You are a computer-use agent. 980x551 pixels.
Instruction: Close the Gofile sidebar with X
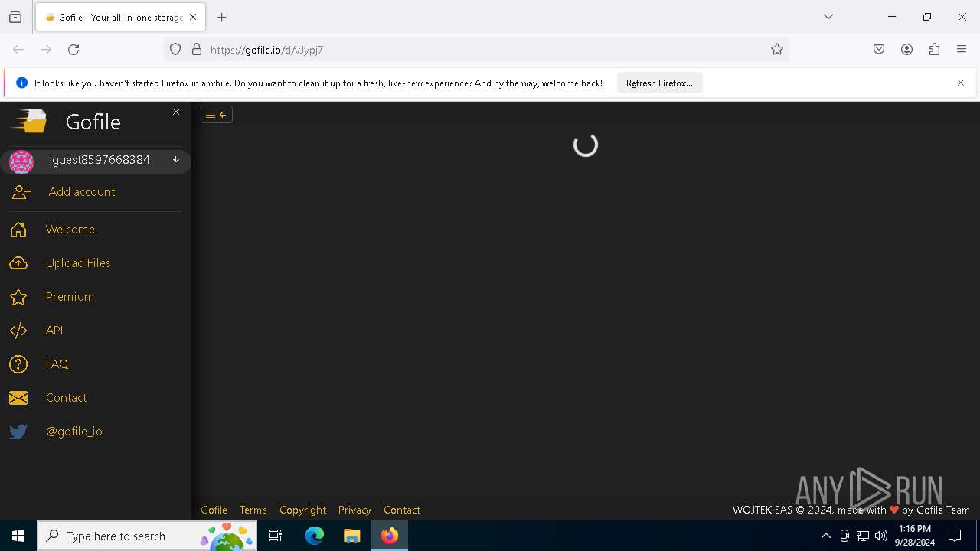(x=176, y=112)
